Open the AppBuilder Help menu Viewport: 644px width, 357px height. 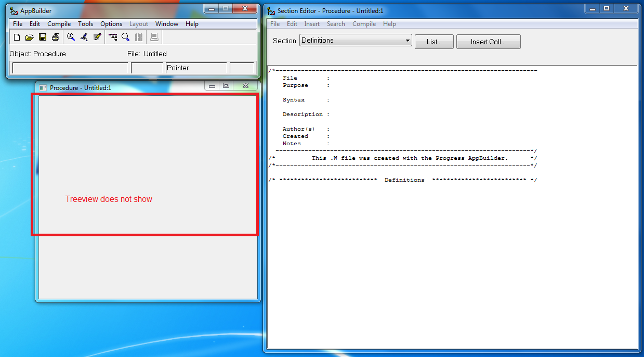tap(192, 24)
